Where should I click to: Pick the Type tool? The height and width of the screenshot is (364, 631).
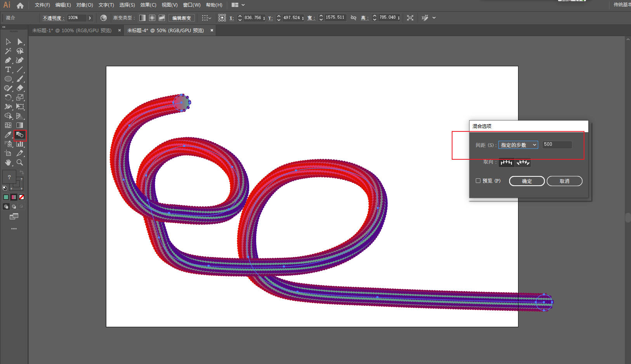[8, 70]
